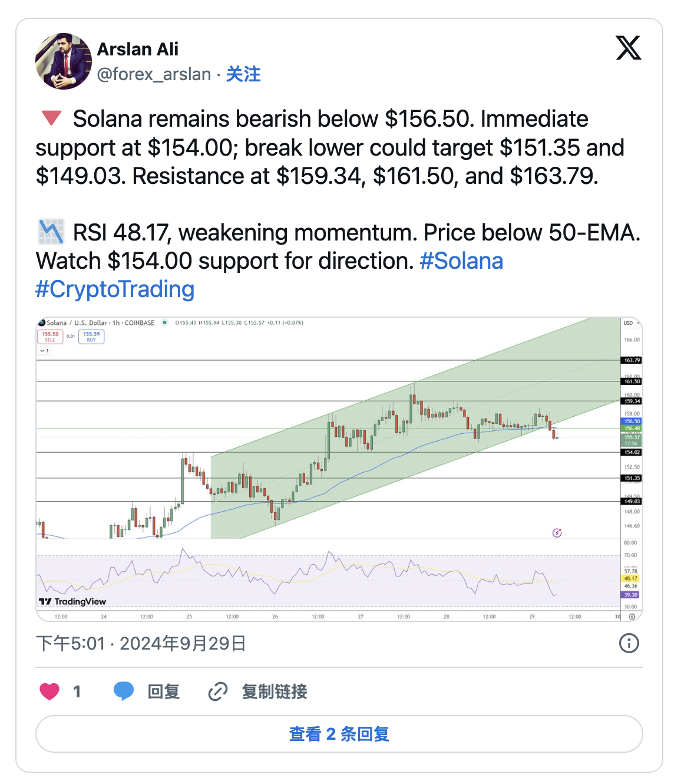Open the post timestamp 下午5:01 · 2024年9月29日
The height and width of the screenshot is (784, 681).
pyautogui.click(x=141, y=643)
